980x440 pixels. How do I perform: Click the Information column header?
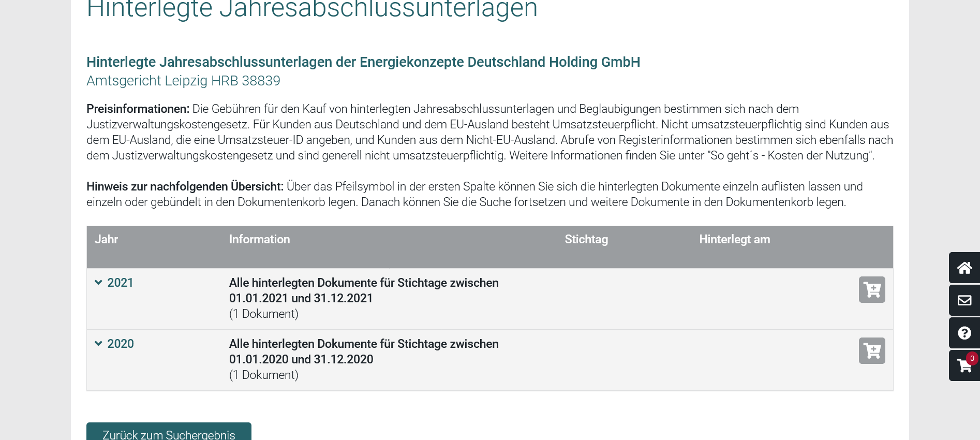coord(259,239)
